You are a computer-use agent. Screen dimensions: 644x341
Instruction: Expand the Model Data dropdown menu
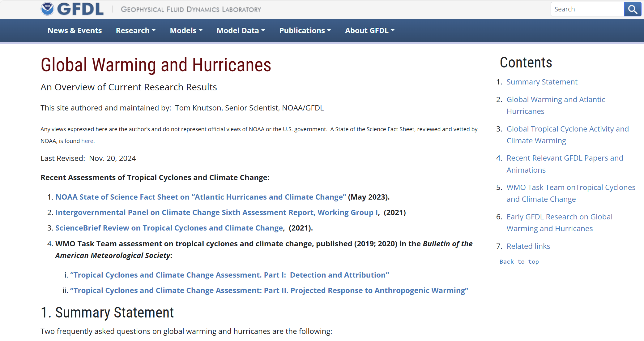tap(241, 31)
